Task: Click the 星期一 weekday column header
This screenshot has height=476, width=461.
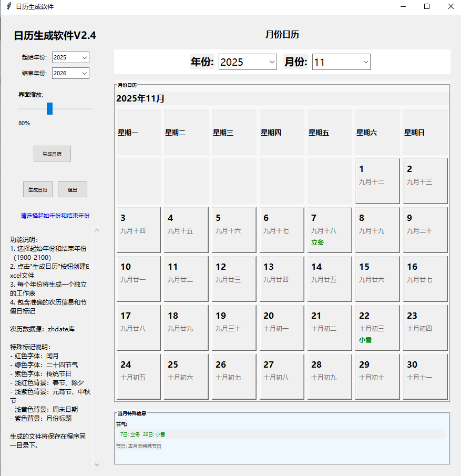Action: click(x=138, y=133)
